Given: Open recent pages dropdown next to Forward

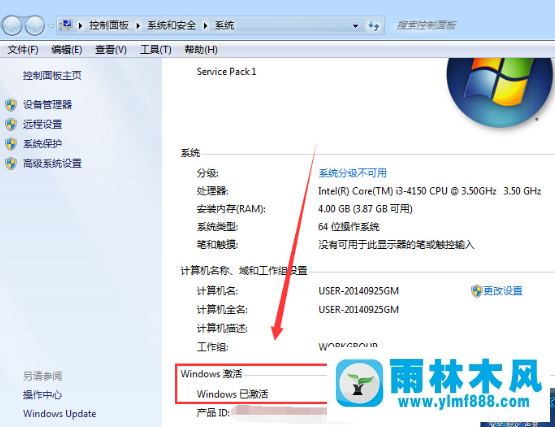Looking at the screenshot, I should tap(51, 26).
